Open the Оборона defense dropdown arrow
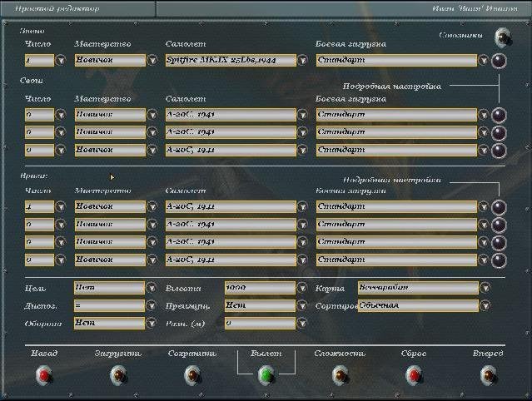532x401 pixels. [152, 323]
